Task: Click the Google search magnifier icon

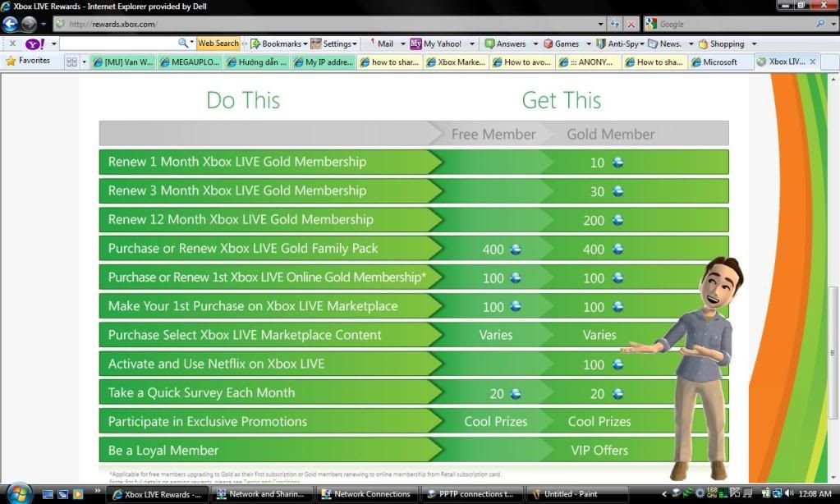Action: [x=820, y=24]
